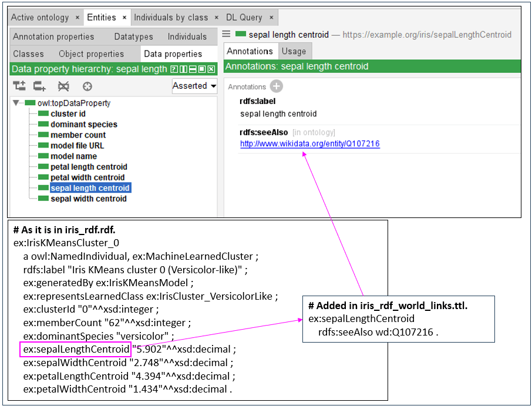Screen dimensions: 532x409
Task: Select the Classes tab
Action: pos(29,54)
